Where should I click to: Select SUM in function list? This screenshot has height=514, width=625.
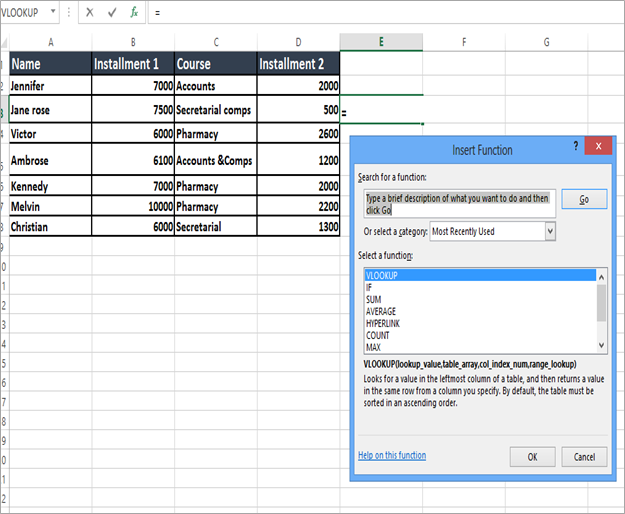(480, 299)
